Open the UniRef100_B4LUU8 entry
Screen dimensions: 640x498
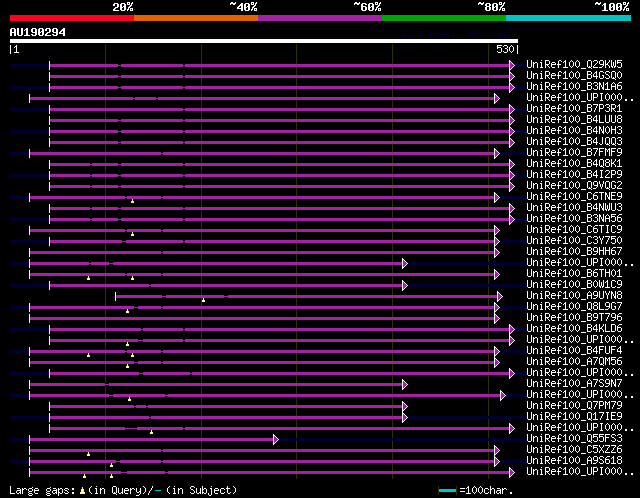[574, 120]
